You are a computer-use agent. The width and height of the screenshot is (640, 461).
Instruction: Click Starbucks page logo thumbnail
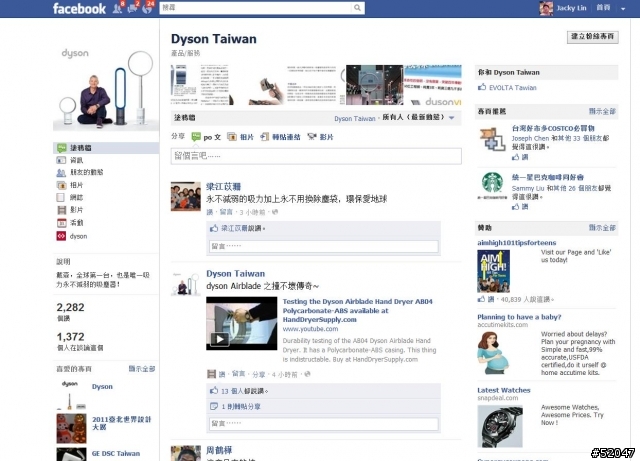click(492, 183)
